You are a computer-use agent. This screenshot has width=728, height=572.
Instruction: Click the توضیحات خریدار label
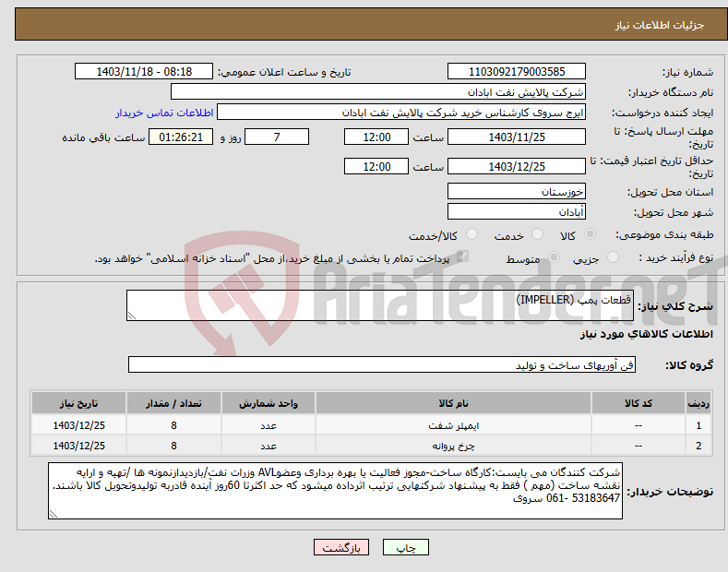670,491
